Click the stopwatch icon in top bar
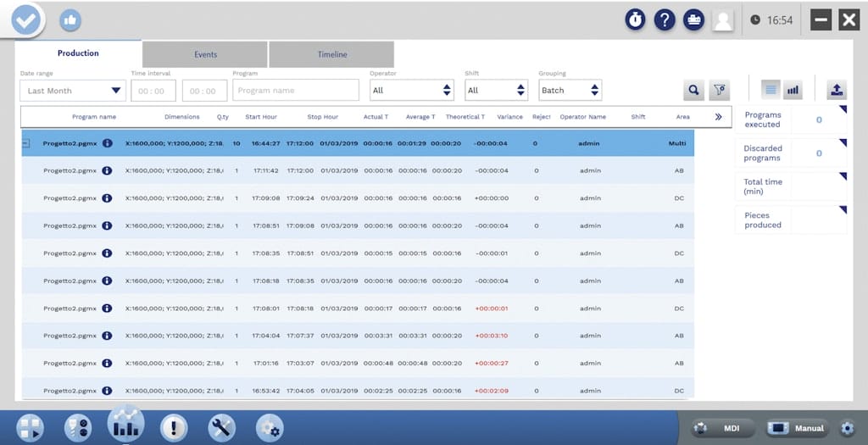 tap(635, 20)
